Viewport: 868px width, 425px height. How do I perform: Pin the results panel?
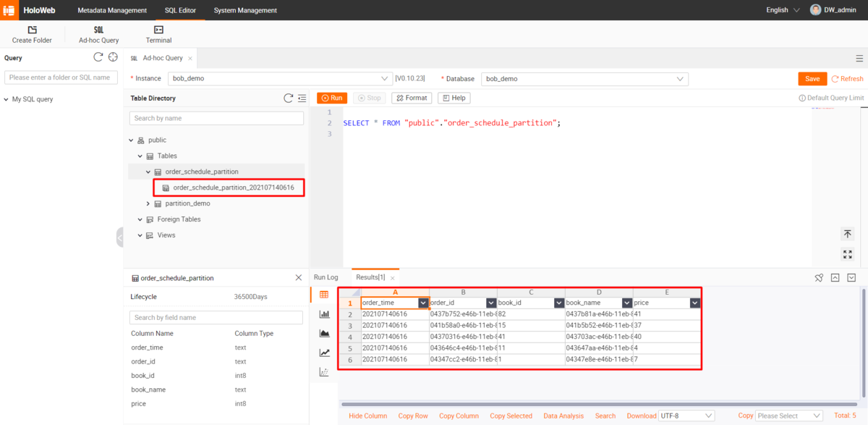coord(819,277)
